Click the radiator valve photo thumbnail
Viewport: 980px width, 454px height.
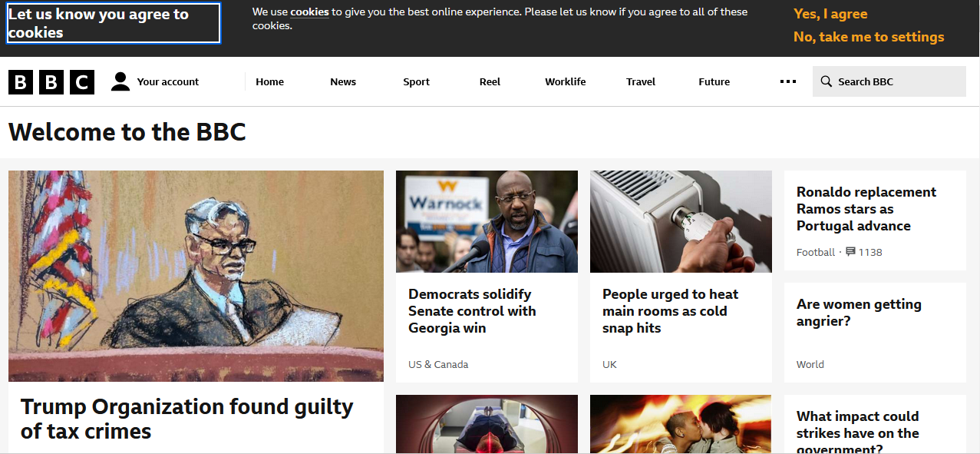point(681,221)
